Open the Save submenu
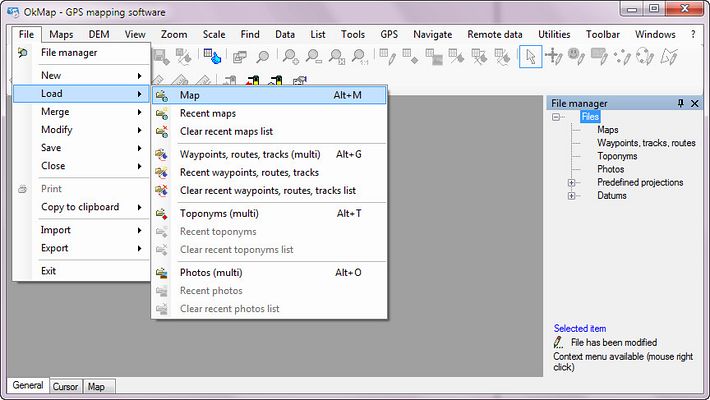The image size is (710, 400). click(82, 148)
